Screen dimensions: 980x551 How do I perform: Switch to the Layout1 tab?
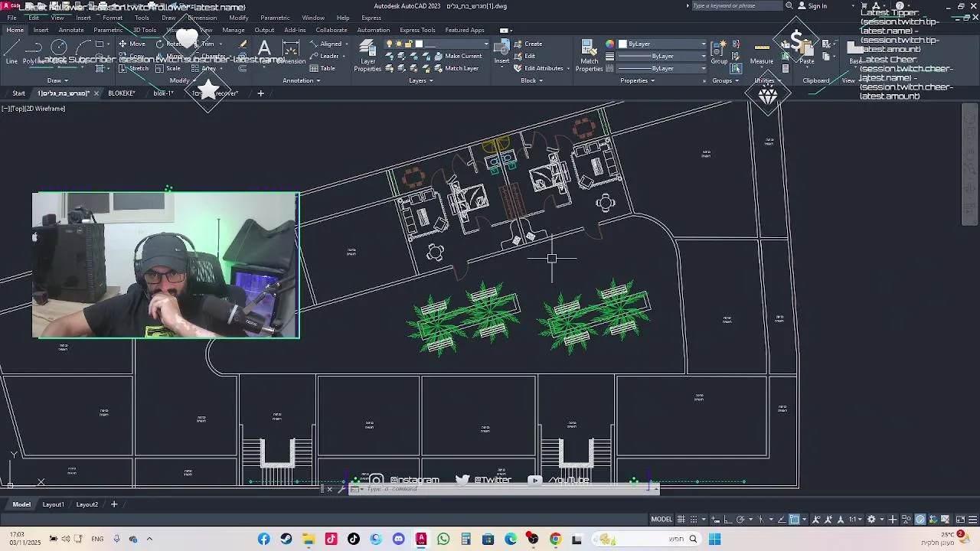[x=53, y=504]
